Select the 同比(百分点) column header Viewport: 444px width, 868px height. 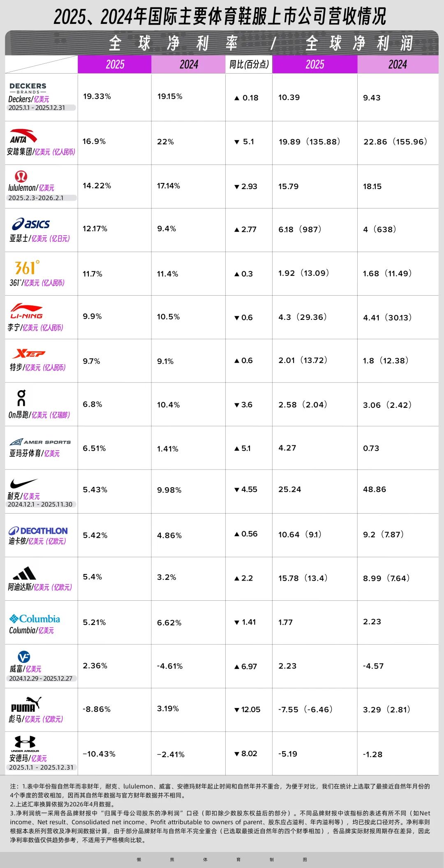point(249,65)
